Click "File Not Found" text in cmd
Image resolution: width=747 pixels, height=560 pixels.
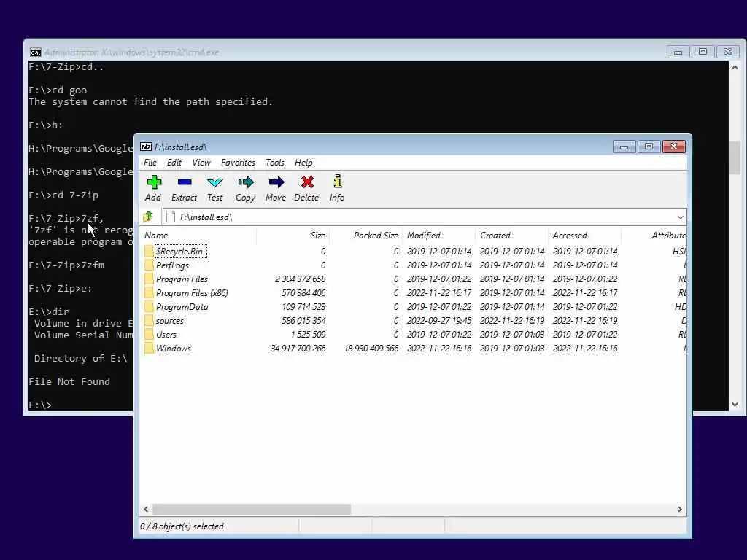click(x=69, y=381)
